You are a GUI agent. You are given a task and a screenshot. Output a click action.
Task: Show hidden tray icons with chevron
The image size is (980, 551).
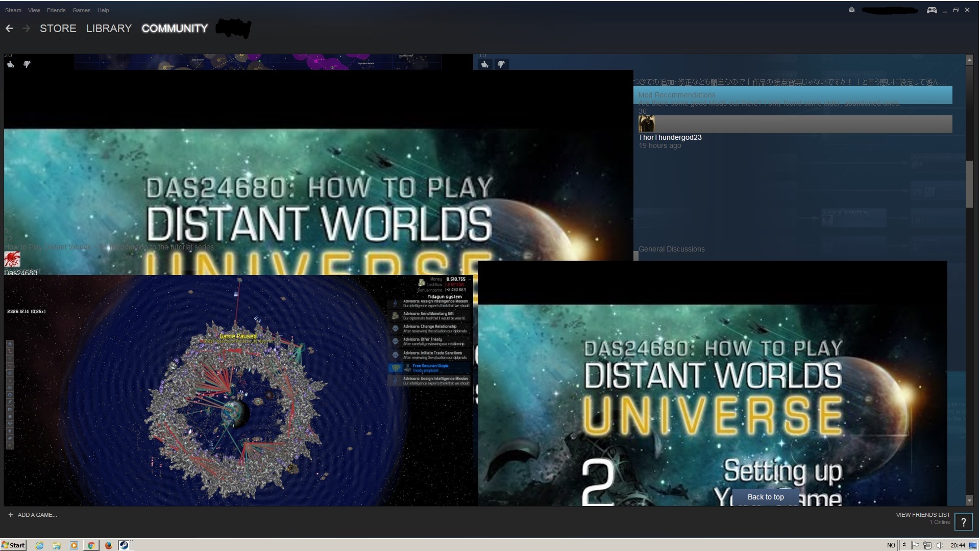click(x=904, y=545)
